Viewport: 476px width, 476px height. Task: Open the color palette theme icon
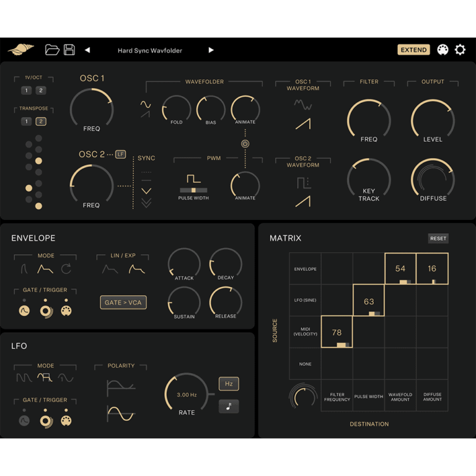point(443,50)
